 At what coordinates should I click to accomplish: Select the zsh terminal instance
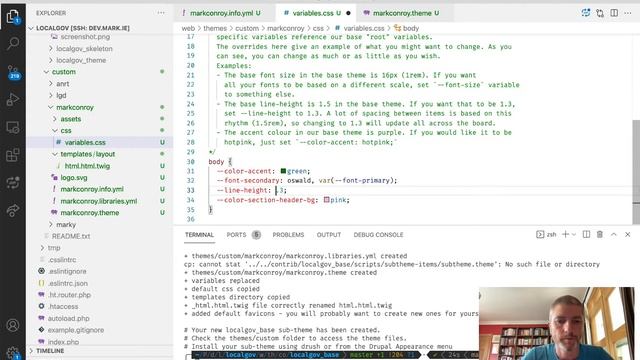pos(546,234)
